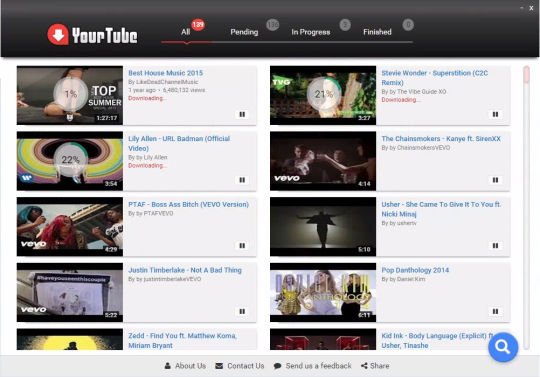Screen dimensions: 540x377
Task: Click the Usher She Came To Give thumbnail
Action: point(323,227)
